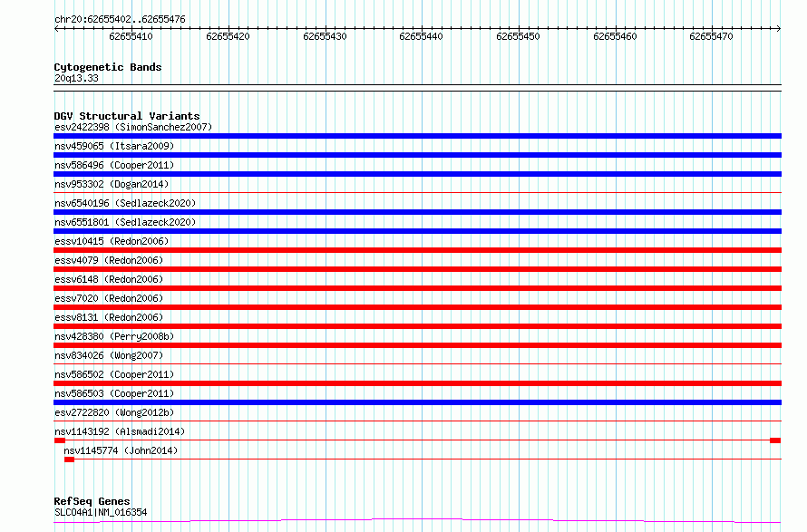The height and width of the screenshot is (532, 807).
Task: Click the 20q13.33 band label
Action: (x=76, y=78)
